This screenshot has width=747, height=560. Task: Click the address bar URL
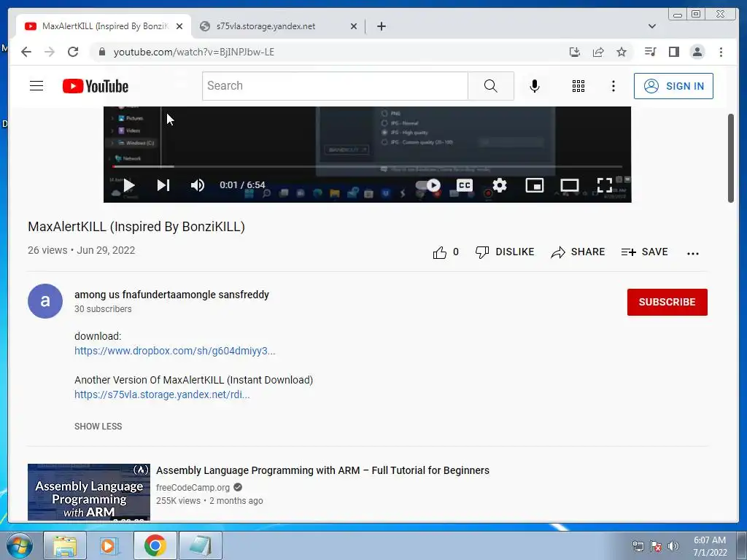click(194, 52)
